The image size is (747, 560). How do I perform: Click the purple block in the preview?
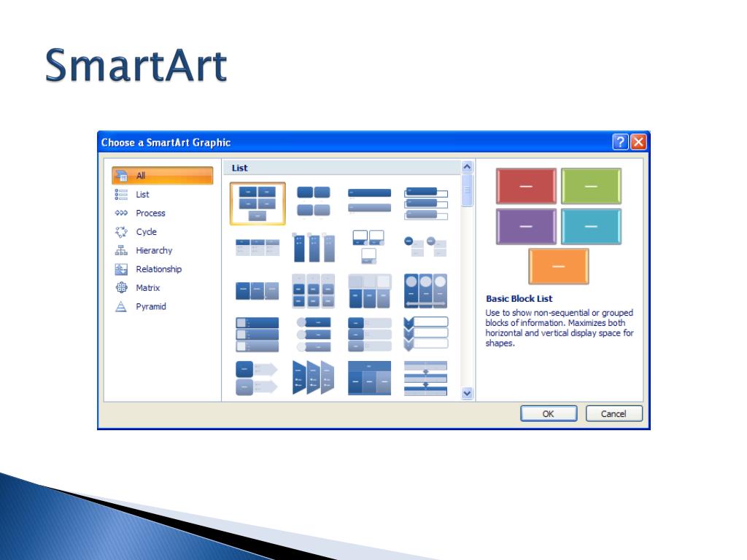point(526,227)
